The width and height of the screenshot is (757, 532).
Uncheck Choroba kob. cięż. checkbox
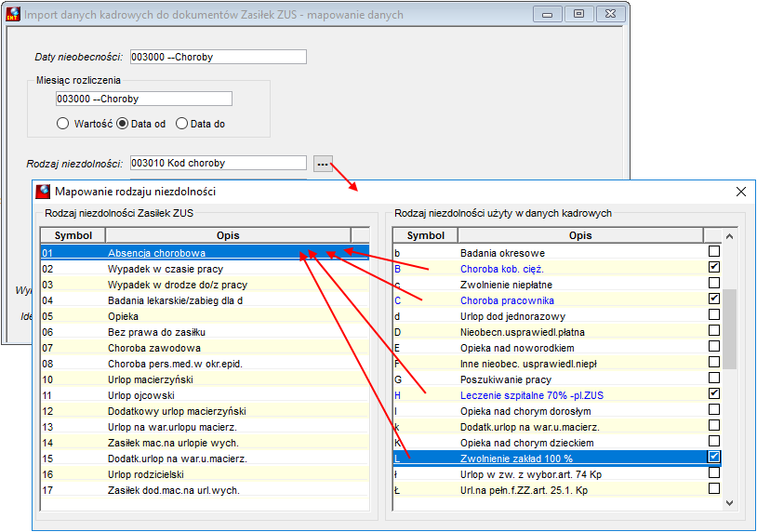click(x=714, y=267)
